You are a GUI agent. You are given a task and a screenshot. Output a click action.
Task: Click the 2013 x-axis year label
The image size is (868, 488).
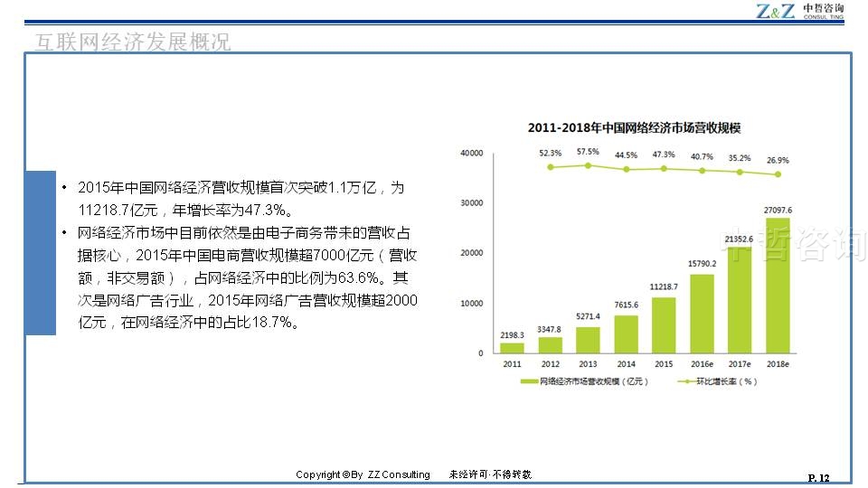coord(588,364)
